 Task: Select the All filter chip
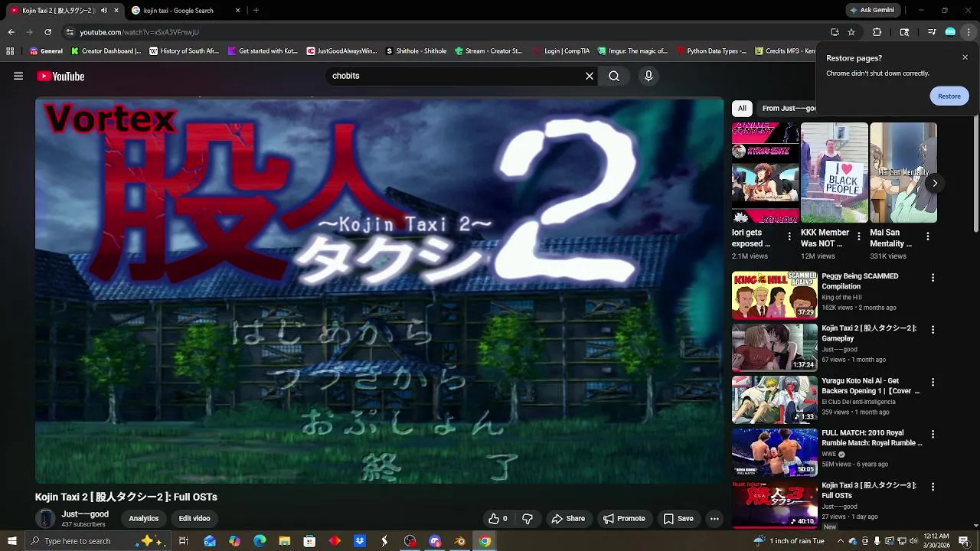point(742,108)
